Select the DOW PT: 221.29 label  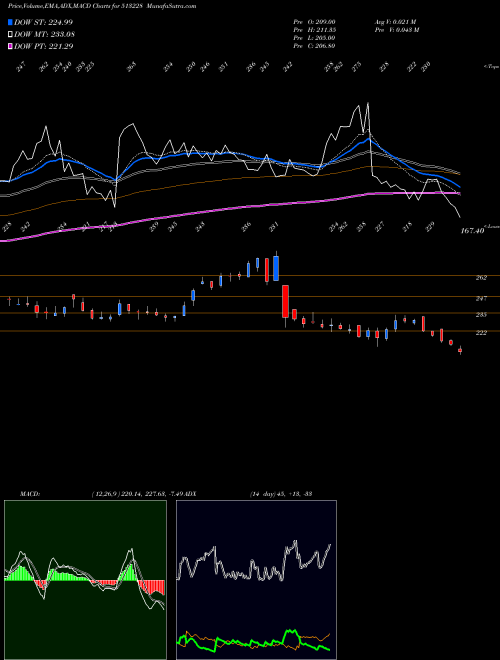click(x=43, y=46)
